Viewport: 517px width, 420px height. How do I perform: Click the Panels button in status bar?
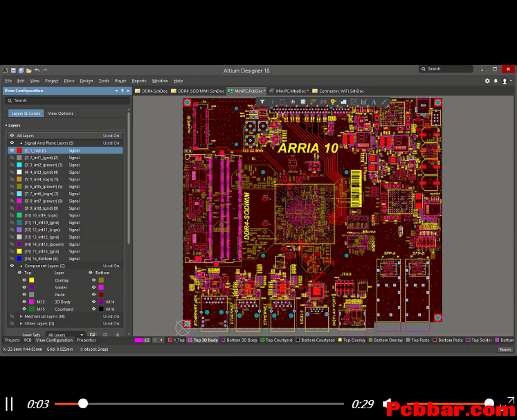pos(505,349)
